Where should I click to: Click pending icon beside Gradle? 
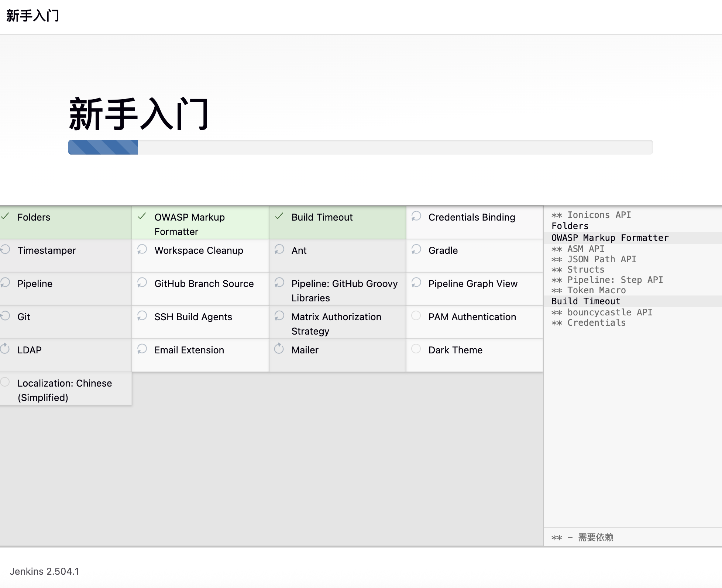416,249
